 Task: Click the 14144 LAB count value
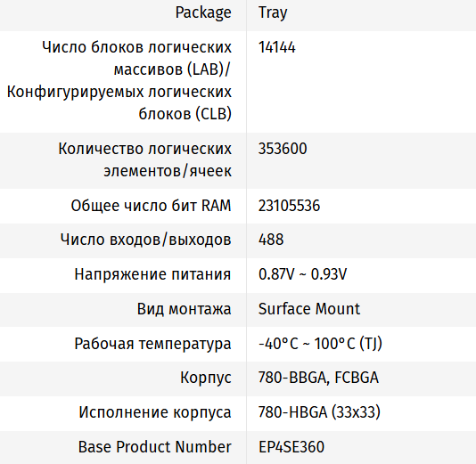pyautogui.click(x=276, y=47)
